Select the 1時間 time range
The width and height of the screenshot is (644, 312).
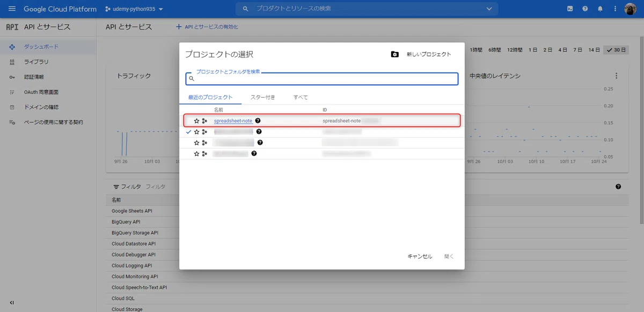(x=476, y=50)
